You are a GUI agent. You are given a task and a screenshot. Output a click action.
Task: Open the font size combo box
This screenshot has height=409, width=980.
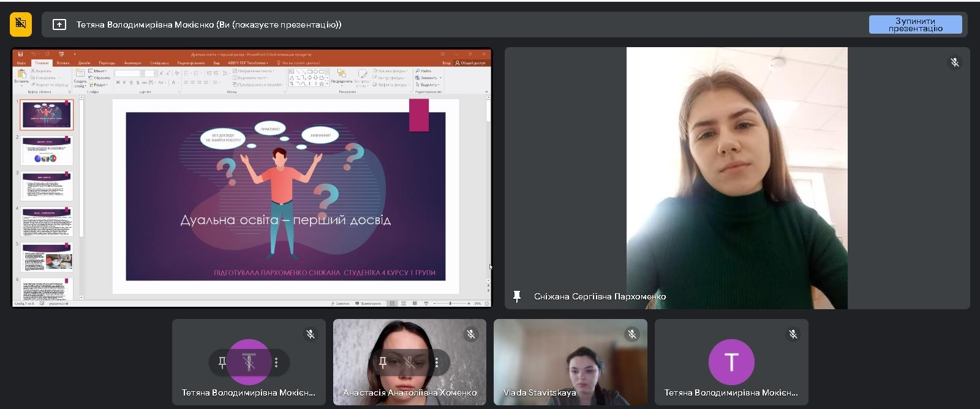pos(150,73)
